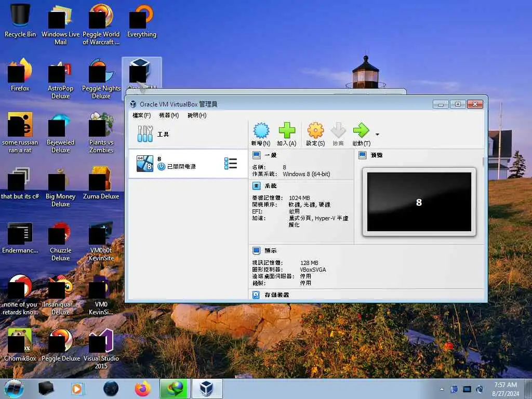Click the VirtualBox cube taskbar button
532x399 pixels.
[207, 389]
